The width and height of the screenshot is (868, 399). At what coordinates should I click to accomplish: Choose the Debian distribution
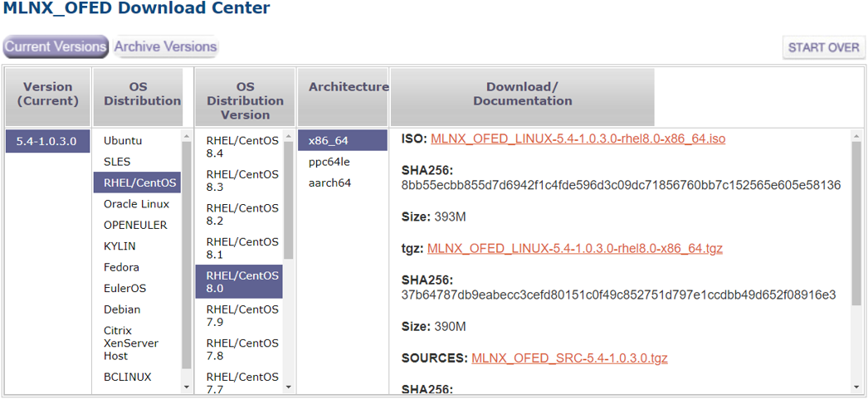click(x=122, y=309)
